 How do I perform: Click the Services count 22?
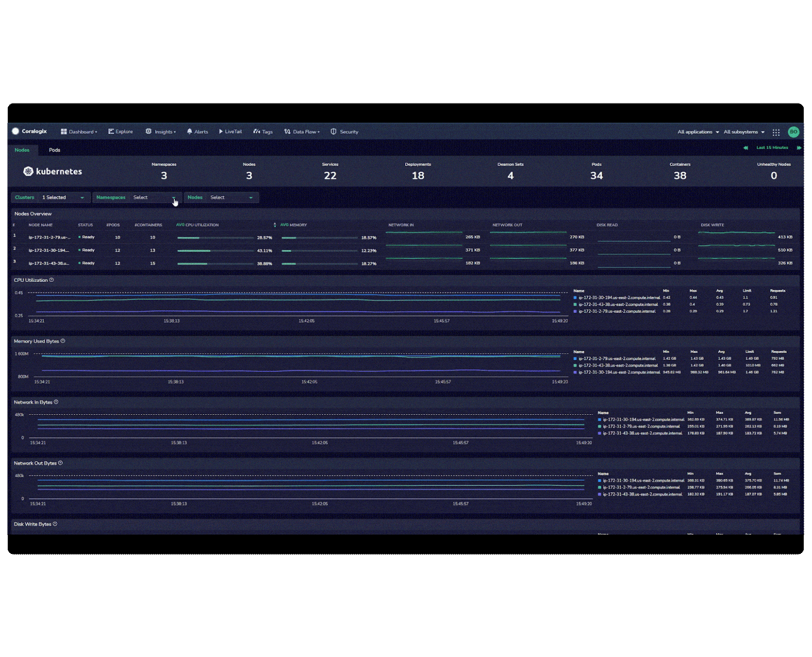coord(330,176)
